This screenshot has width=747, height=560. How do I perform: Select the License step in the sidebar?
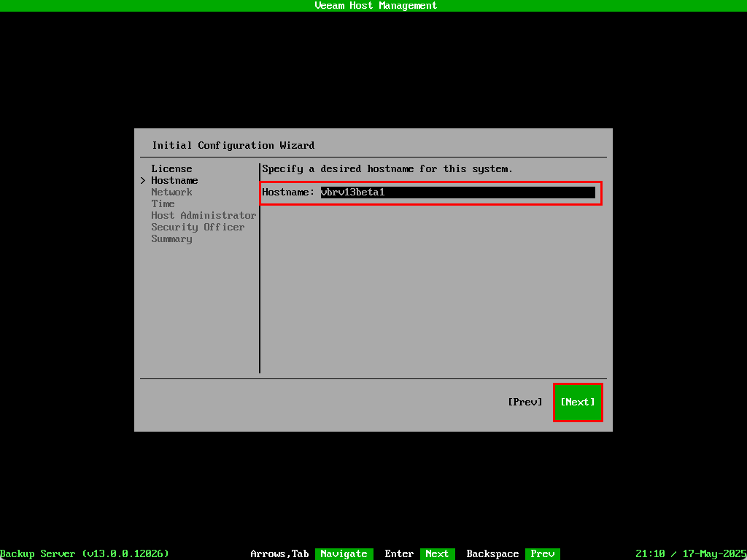click(x=171, y=168)
